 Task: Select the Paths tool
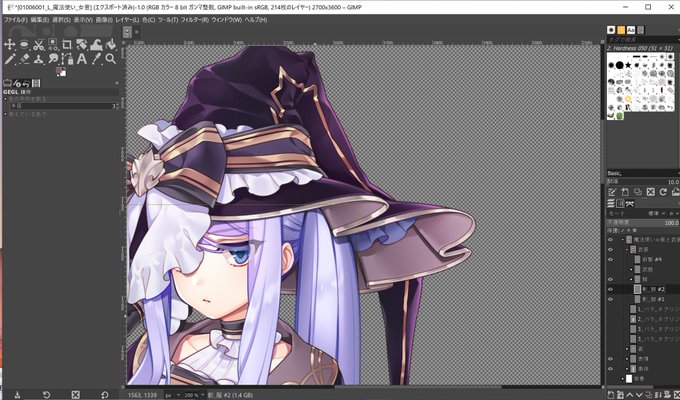[x=67, y=59]
